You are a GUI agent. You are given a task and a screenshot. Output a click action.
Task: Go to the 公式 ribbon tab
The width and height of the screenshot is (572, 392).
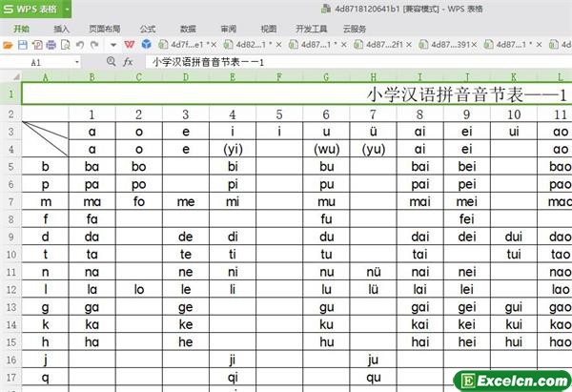pos(148,29)
